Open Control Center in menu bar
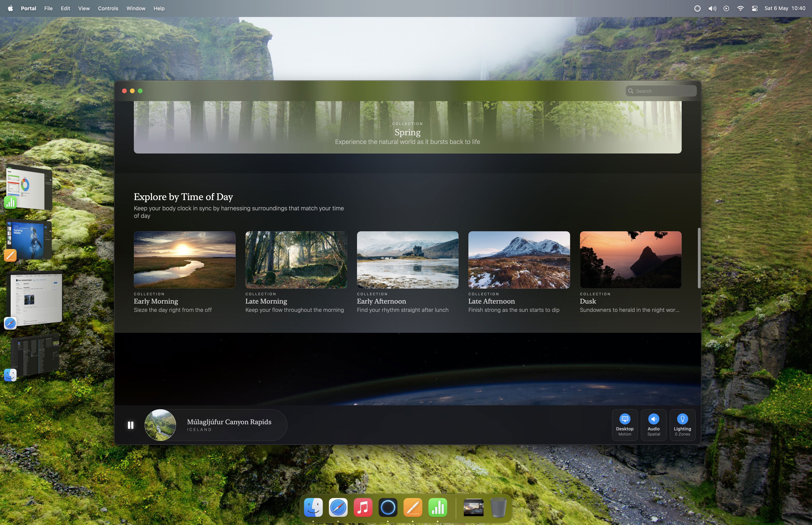This screenshot has height=525, width=812. point(754,8)
